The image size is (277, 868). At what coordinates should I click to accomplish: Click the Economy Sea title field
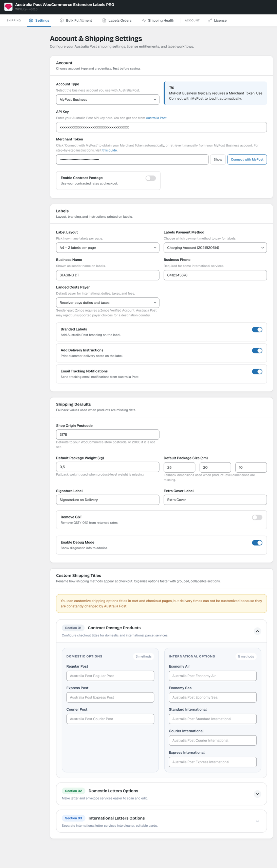click(x=213, y=697)
